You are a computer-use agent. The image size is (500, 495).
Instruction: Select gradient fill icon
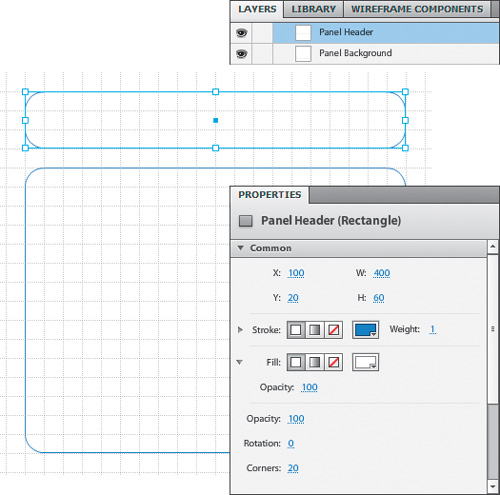pos(315,362)
